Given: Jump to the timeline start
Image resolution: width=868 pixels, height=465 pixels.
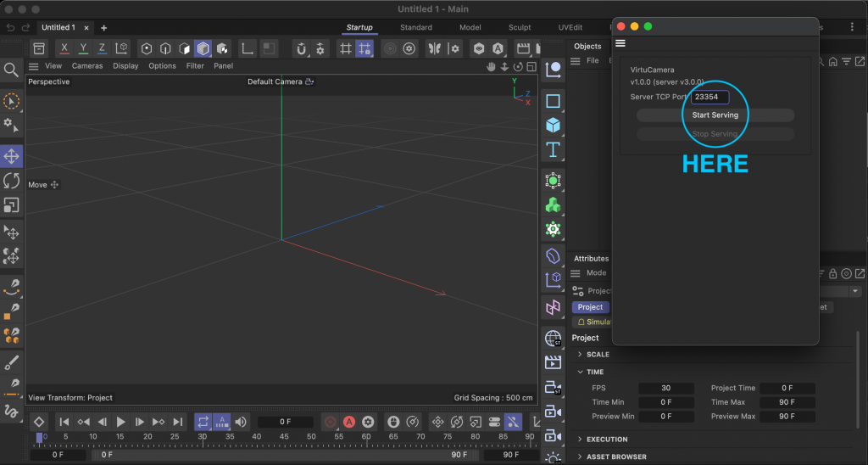Looking at the screenshot, I should click(64, 422).
